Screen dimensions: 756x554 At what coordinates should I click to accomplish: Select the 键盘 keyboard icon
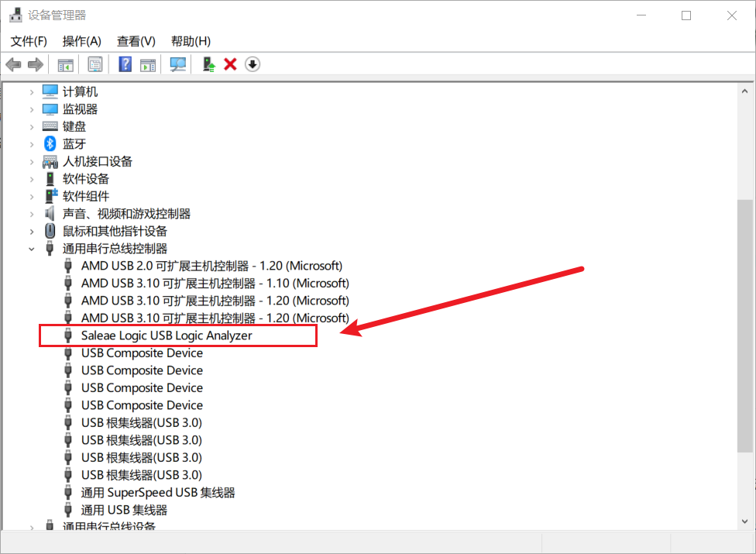pyautogui.click(x=50, y=126)
